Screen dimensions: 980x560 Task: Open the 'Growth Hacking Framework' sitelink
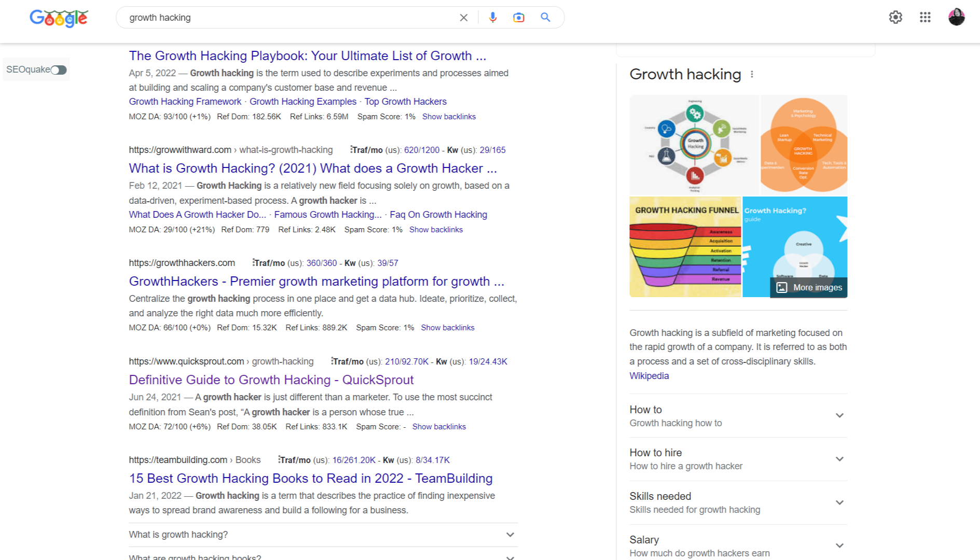185,101
